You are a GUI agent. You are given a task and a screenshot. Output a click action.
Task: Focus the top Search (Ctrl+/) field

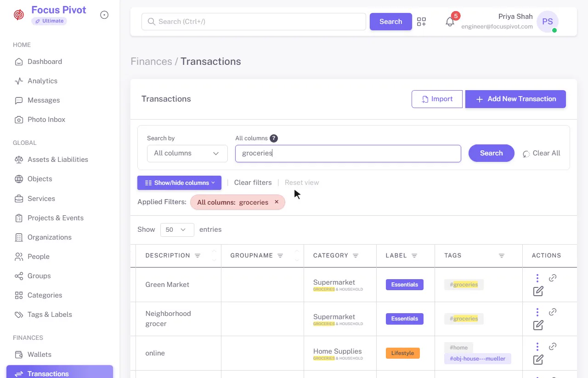[x=254, y=22]
